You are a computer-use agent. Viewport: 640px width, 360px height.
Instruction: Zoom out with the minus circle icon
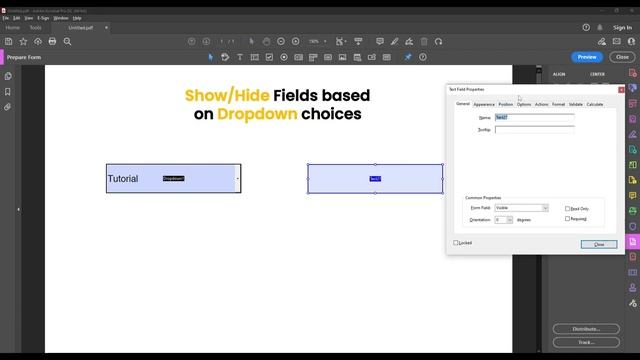(x=281, y=41)
